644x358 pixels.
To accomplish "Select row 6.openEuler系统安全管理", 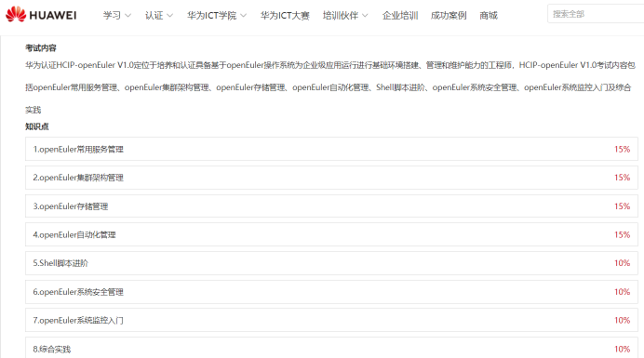I will (x=331, y=292).
